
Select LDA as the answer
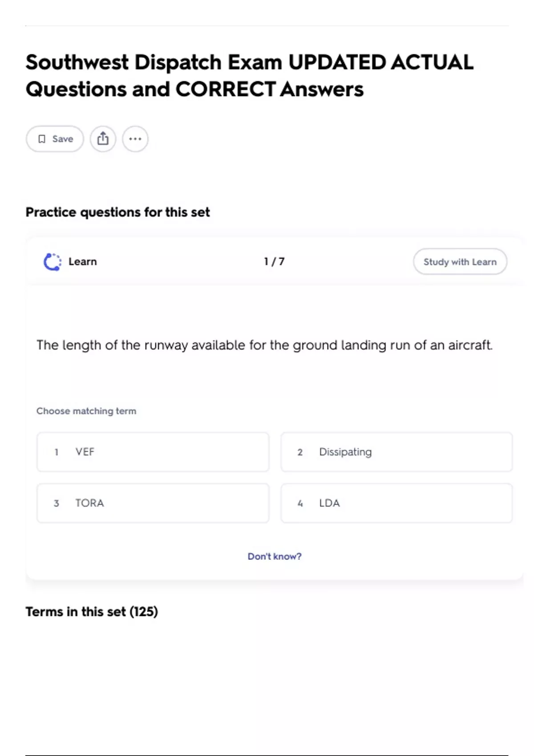(x=396, y=503)
